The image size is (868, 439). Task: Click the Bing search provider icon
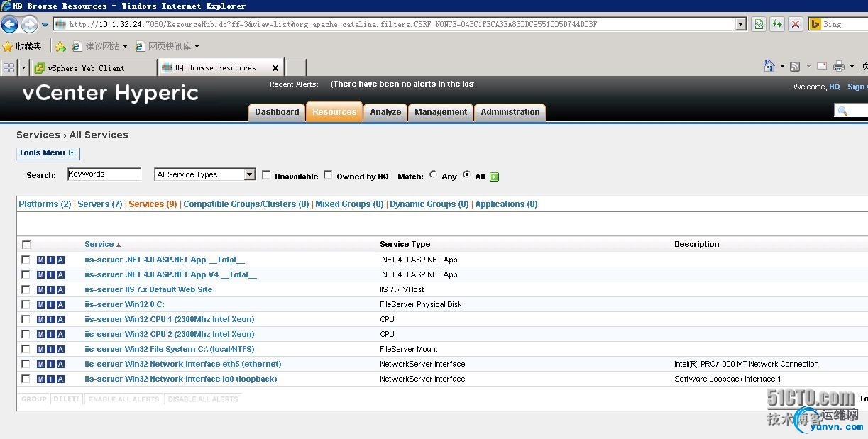(x=815, y=24)
